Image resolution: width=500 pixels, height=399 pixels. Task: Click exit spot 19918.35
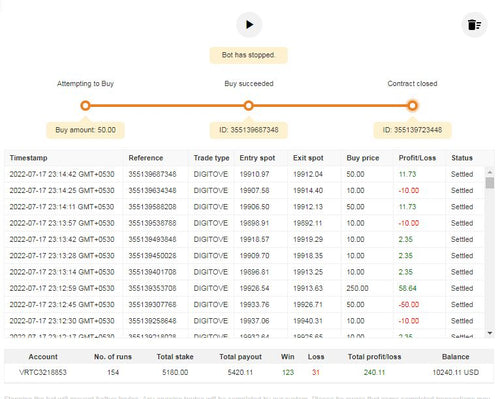[308, 256]
